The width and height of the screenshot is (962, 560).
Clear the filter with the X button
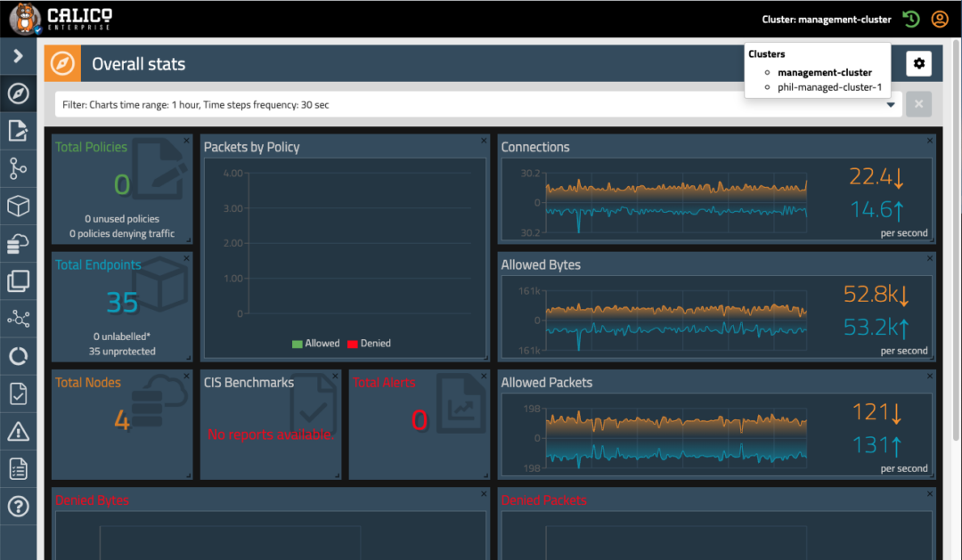pos(918,104)
